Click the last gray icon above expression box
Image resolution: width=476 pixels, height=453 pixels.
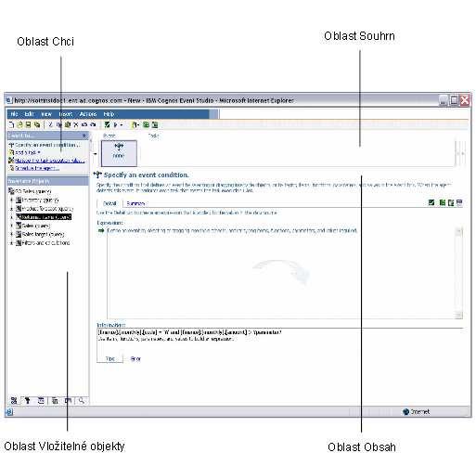[x=459, y=202]
